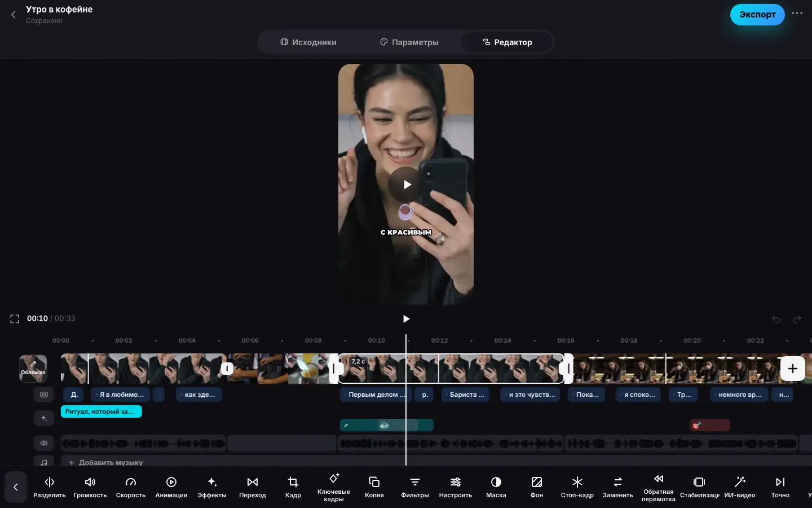Open the Скорость speed tool
Screen dimensions: 812x508
coord(131,487)
